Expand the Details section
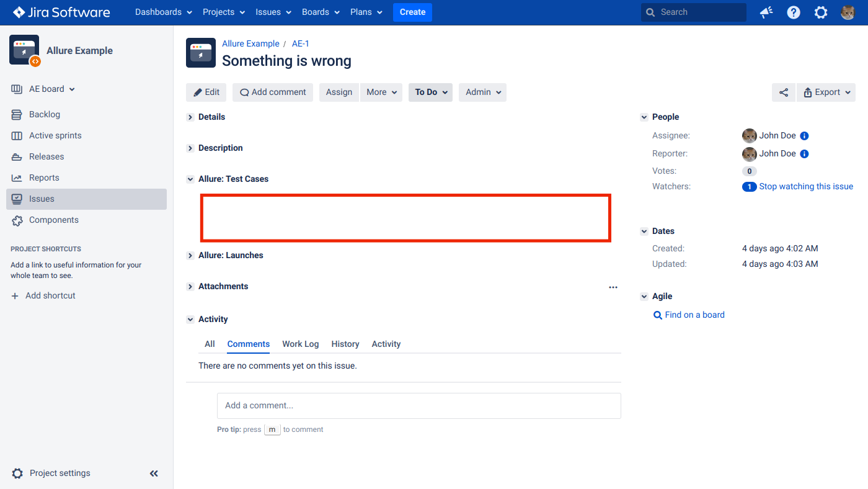The height and width of the screenshot is (489, 868). point(190,117)
